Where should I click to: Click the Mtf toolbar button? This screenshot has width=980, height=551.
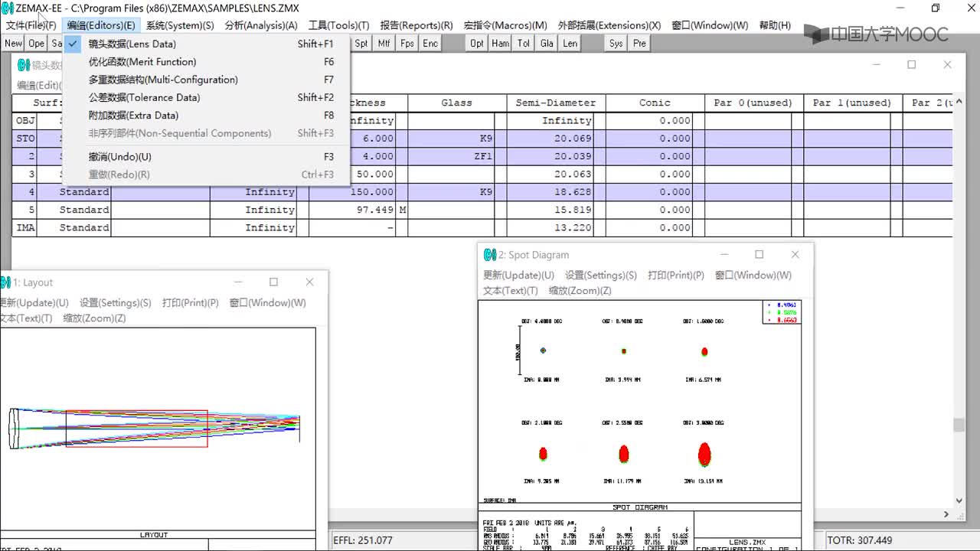click(384, 44)
